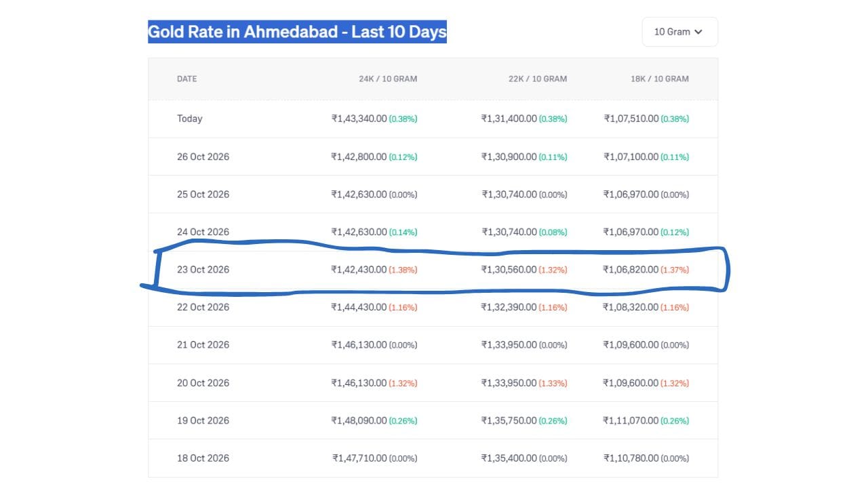
Task: Select the 24K price ₹1,44,430.00
Action: [359, 307]
